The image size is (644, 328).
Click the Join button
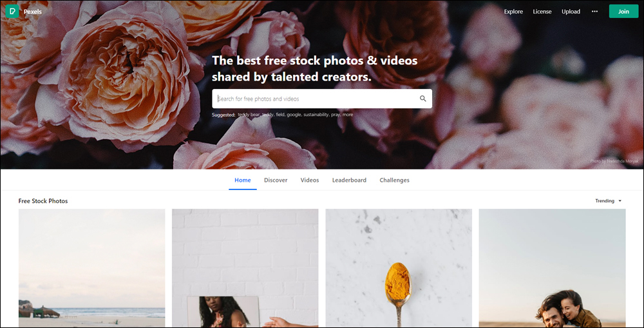pos(623,12)
